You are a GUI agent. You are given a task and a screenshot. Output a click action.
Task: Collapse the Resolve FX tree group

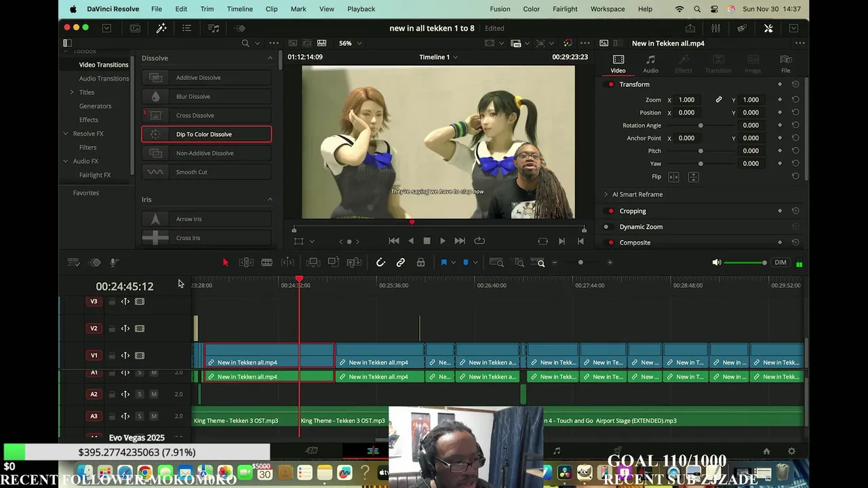click(66, 134)
